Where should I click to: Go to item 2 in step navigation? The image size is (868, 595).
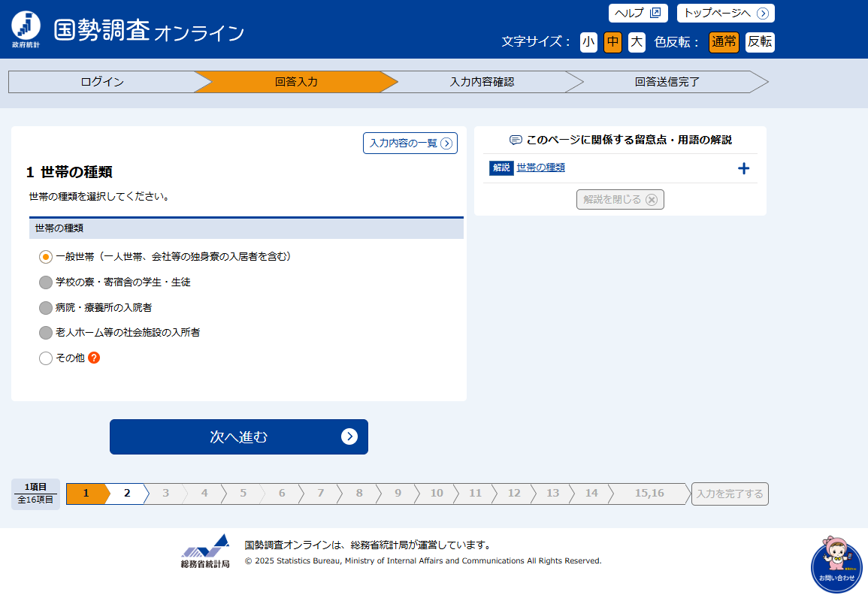[x=127, y=493]
